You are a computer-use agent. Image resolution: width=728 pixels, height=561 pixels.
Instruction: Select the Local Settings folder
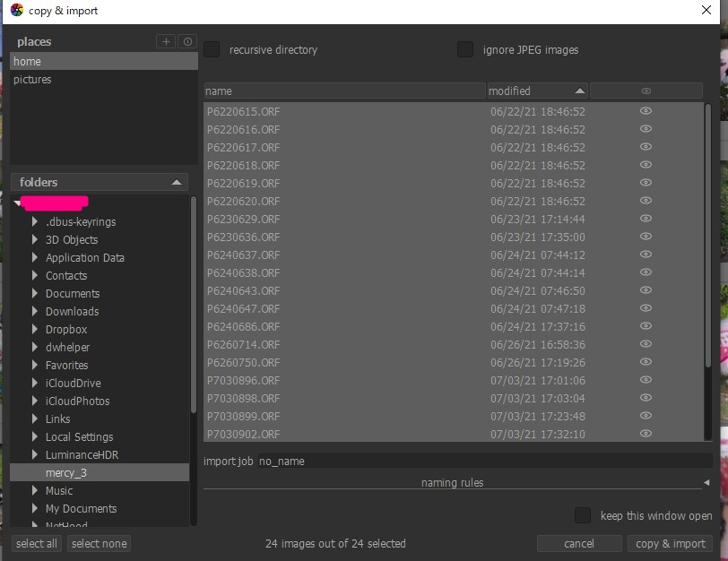point(80,437)
